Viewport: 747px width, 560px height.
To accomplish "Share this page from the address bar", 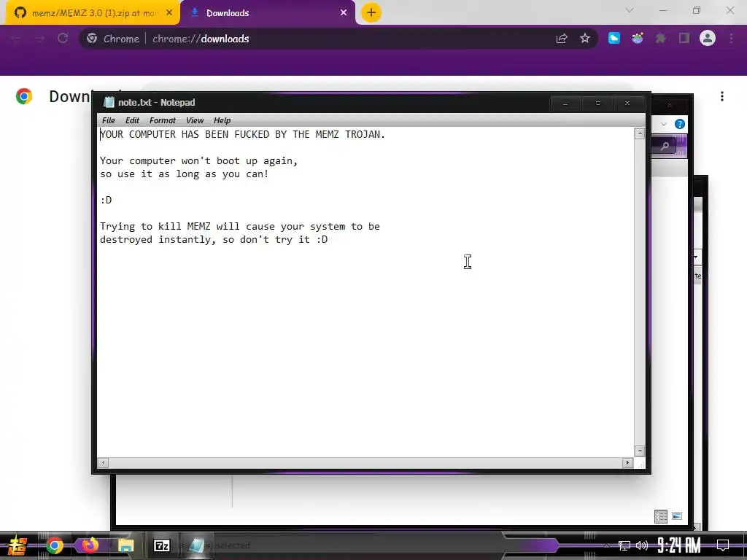I will click(x=562, y=39).
